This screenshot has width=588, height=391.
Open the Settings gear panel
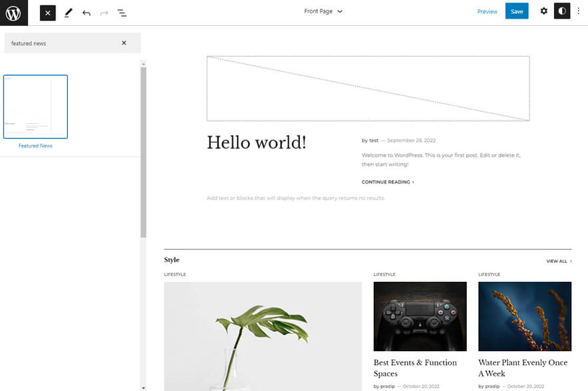pyautogui.click(x=543, y=11)
